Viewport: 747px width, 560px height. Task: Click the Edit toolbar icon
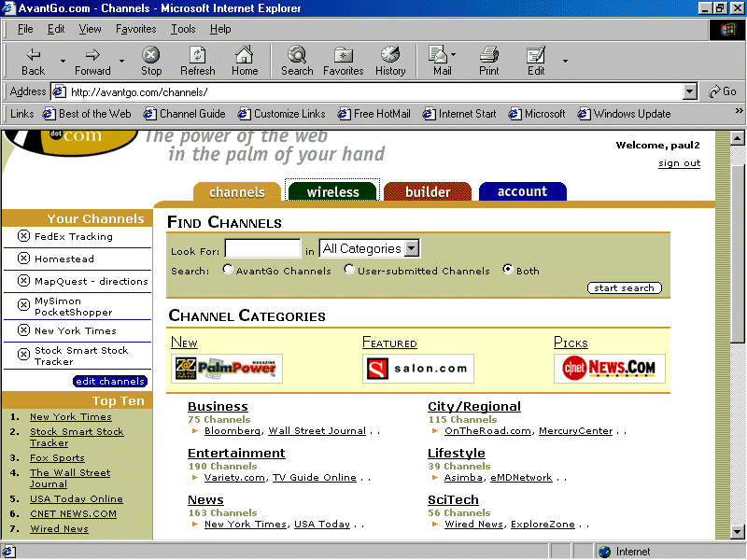tap(535, 55)
